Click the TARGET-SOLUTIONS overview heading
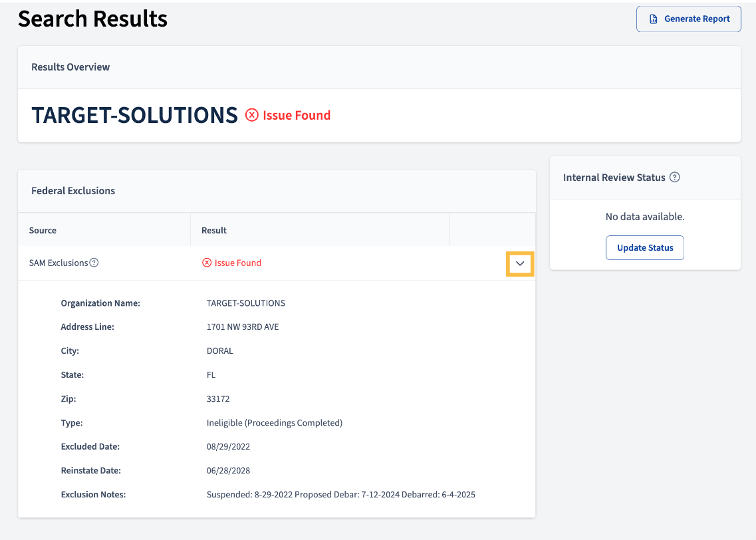The height and width of the screenshot is (540, 756). pyautogui.click(x=134, y=115)
